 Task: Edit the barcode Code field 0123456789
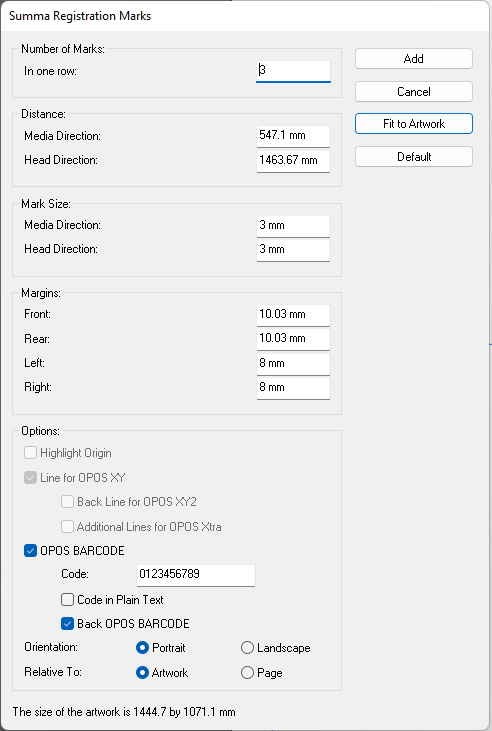[196, 575]
